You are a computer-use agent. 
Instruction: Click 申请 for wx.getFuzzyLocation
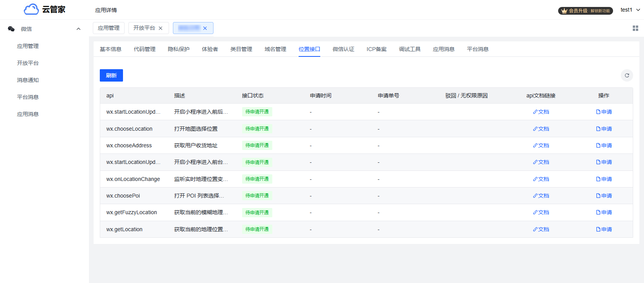coord(604,212)
